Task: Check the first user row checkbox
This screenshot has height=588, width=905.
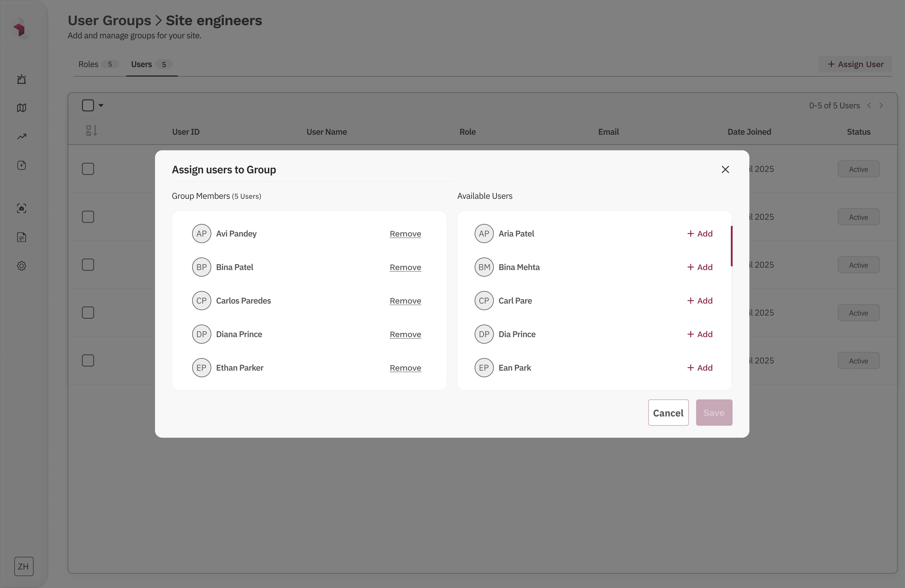Action: 88,169
